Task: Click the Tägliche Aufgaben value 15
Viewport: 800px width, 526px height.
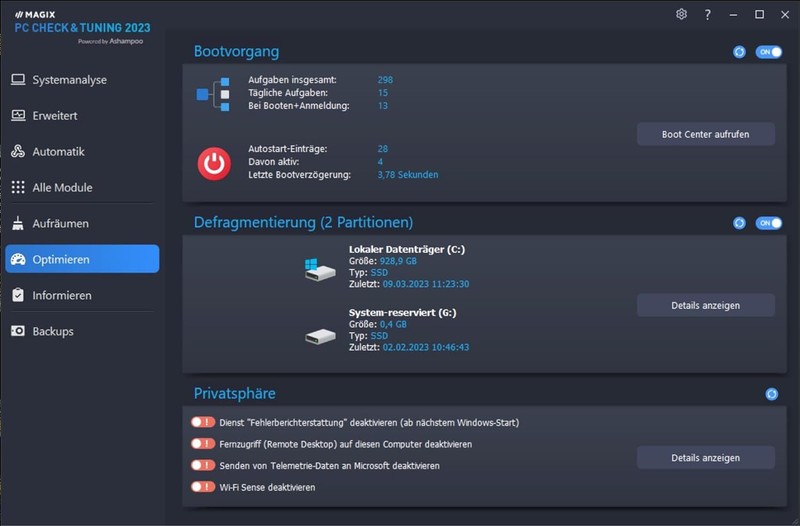Action: (x=383, y=93)
